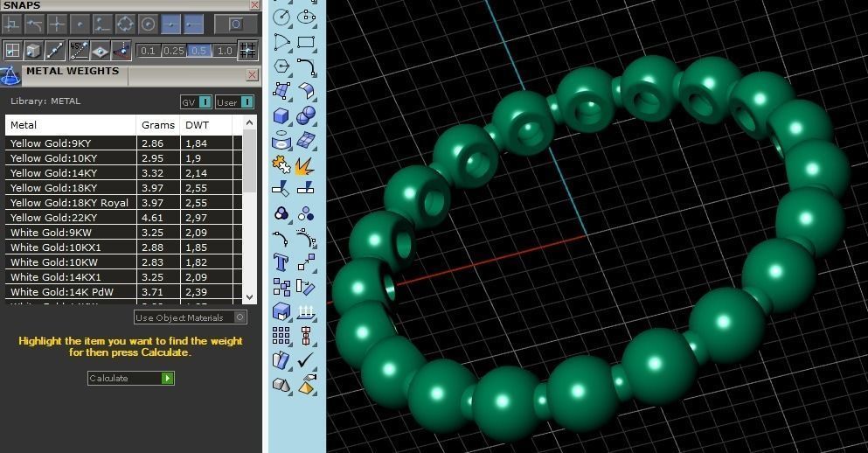Close the Snaps panel
Image resolution: width=868 pixels, height=453 pixels.
point(254,5)
